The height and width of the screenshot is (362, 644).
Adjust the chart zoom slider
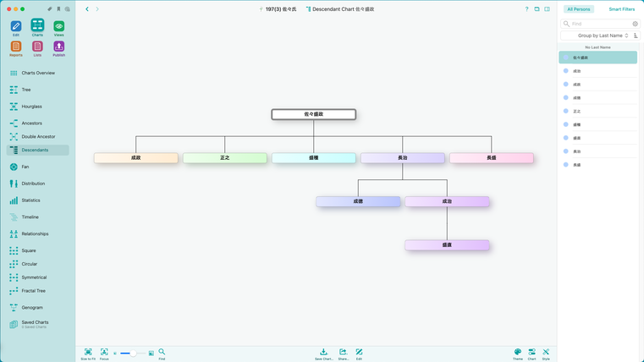click(x=133, y=354)
